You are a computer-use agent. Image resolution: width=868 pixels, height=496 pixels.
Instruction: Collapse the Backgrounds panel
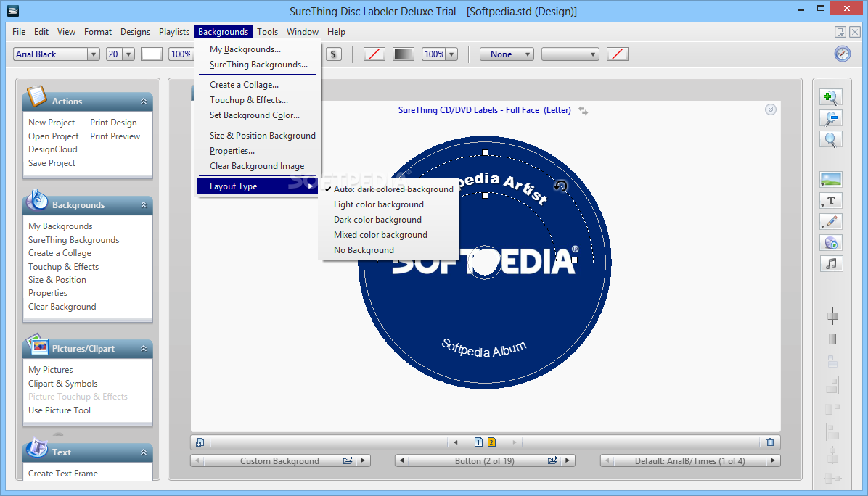pyautogui.click(x=144, y=204)
